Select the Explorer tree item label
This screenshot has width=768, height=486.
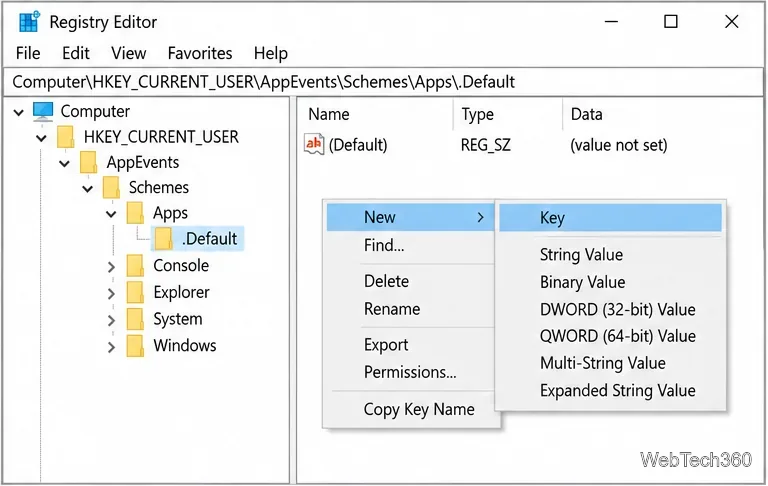click(181, 292)
